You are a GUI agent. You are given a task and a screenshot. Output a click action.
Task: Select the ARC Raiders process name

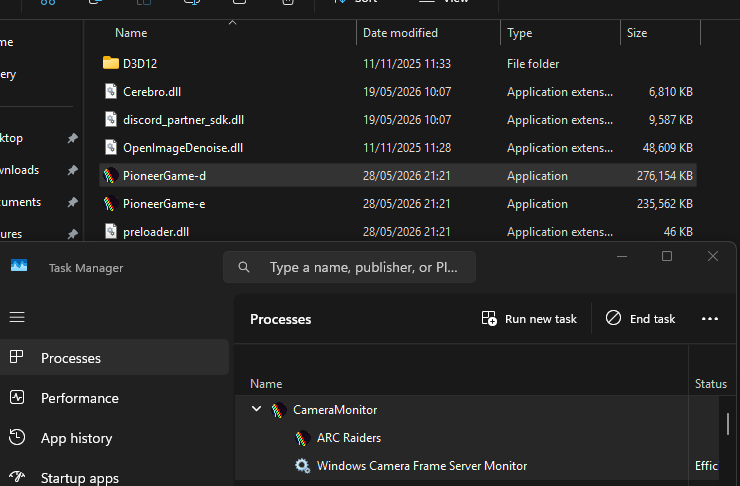pos(349,438)
